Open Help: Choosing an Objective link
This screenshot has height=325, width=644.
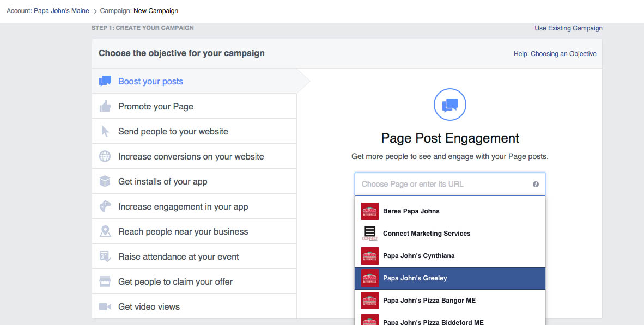[x=555, y=54]
